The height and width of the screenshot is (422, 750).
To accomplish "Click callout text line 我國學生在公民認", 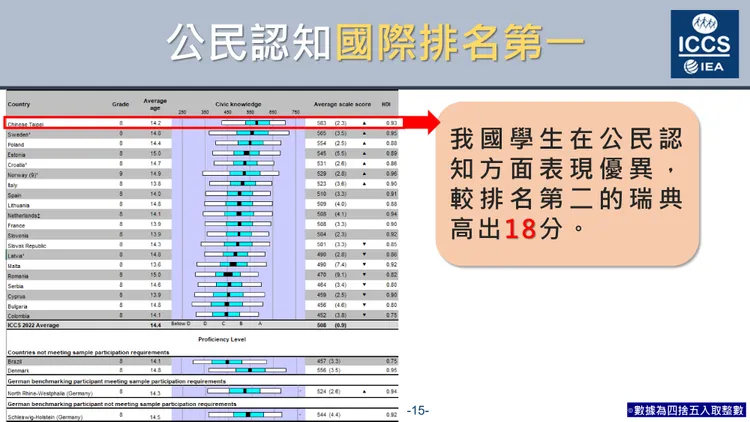I will tap(566, 139).
